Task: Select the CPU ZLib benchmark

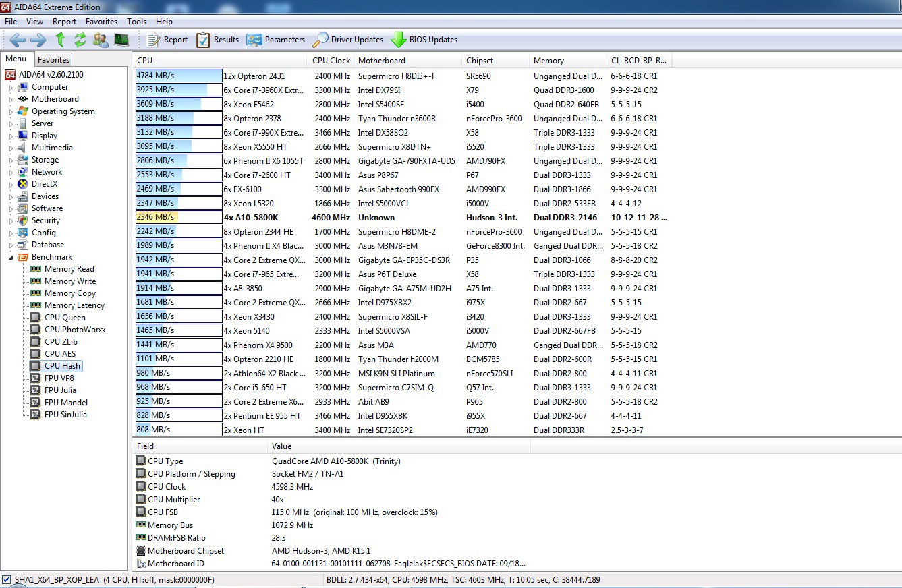Action: click(54, 342)
